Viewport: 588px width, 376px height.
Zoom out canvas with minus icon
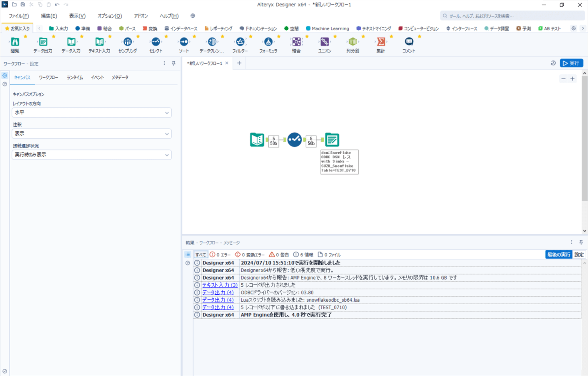coord(563,79)
